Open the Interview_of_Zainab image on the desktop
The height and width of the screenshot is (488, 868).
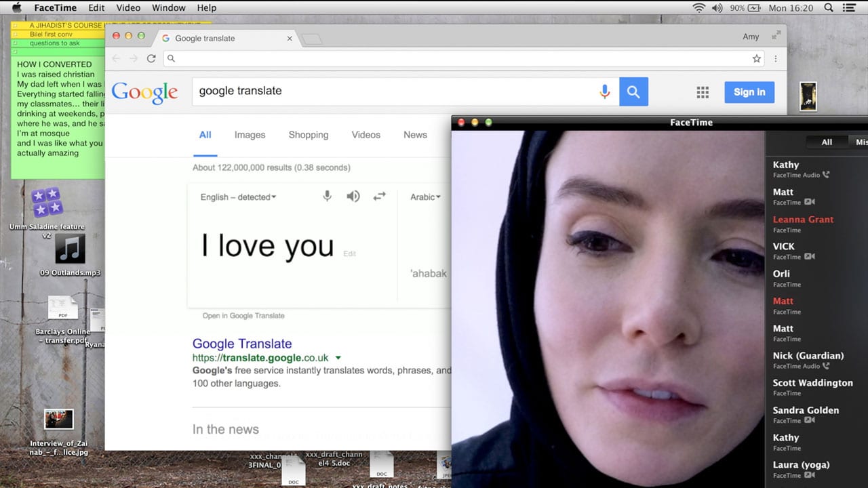pos(58,419)
